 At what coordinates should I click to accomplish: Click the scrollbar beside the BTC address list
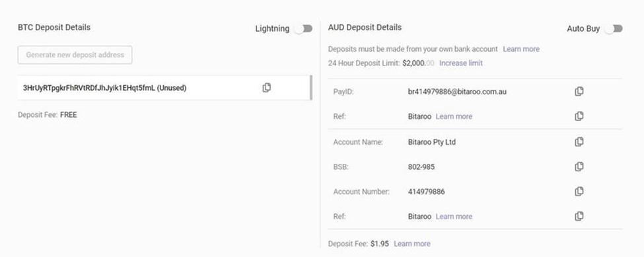click(x=311, y=87)
